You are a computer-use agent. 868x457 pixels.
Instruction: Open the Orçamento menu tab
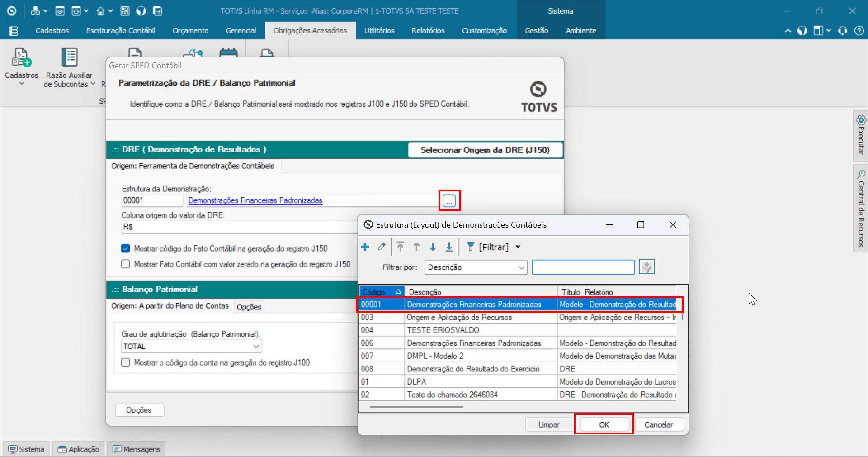point(190,30)
